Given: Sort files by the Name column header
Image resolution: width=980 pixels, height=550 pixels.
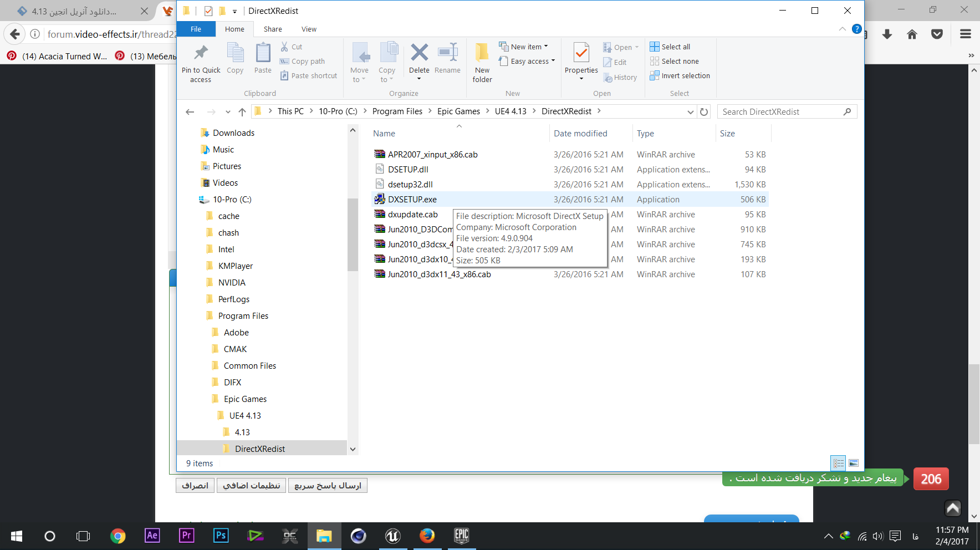Looking at the screenshot, I should (x=384, y=133).
